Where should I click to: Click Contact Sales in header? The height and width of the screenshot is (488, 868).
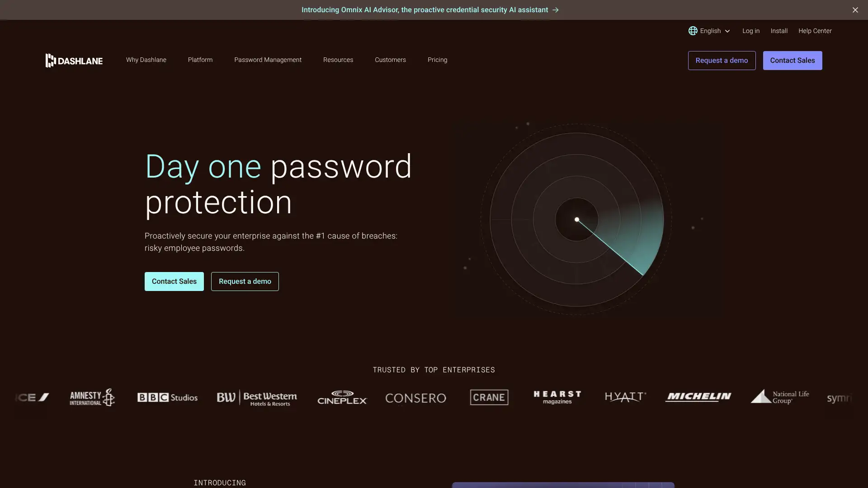point(792,61)
